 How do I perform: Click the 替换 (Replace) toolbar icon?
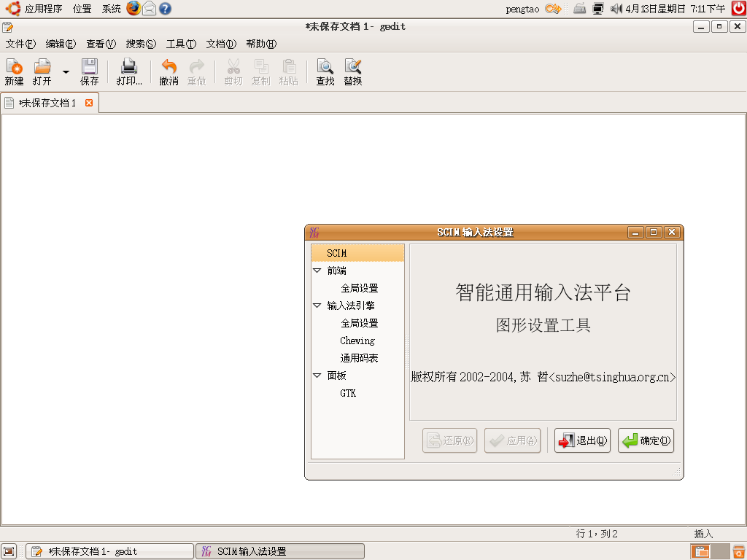coord(353,72)
